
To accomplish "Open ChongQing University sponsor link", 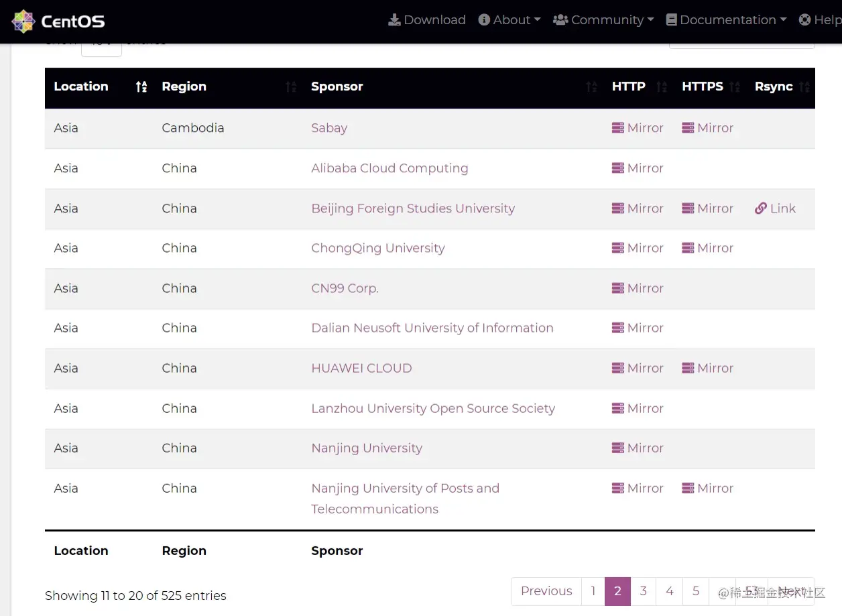I will 378,248.
